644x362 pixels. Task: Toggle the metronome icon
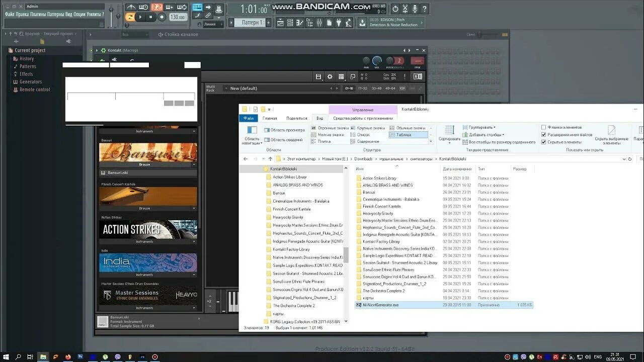coord(131,7)
